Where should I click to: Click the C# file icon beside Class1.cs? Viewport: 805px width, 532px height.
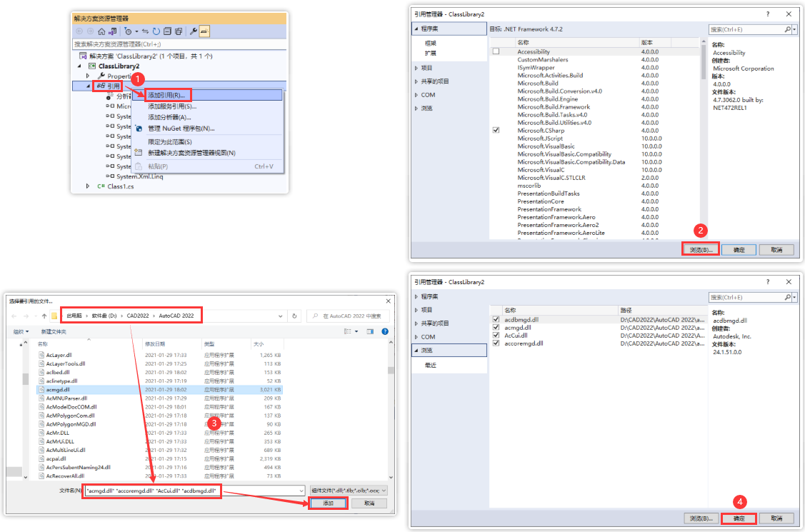(x=101, y=186)
